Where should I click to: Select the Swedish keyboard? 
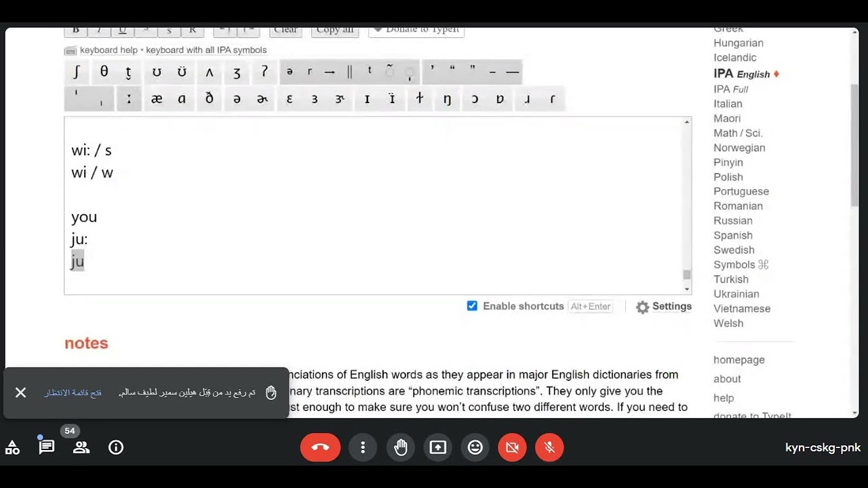point(734,250)
